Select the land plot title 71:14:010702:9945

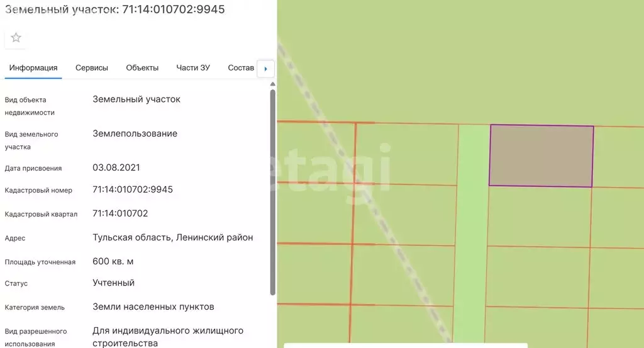[x=115, y=9]
